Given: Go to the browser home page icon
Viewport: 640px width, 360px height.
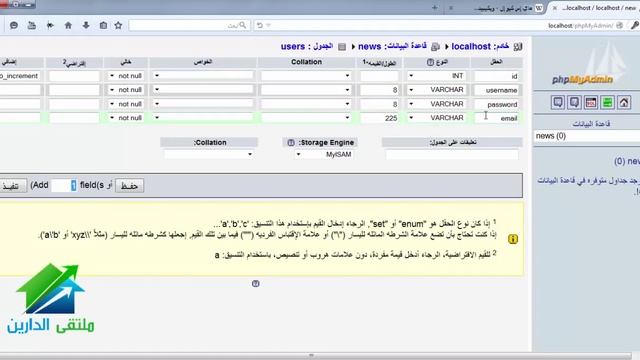Looking at the screenshot, I should tap(68, 25).
